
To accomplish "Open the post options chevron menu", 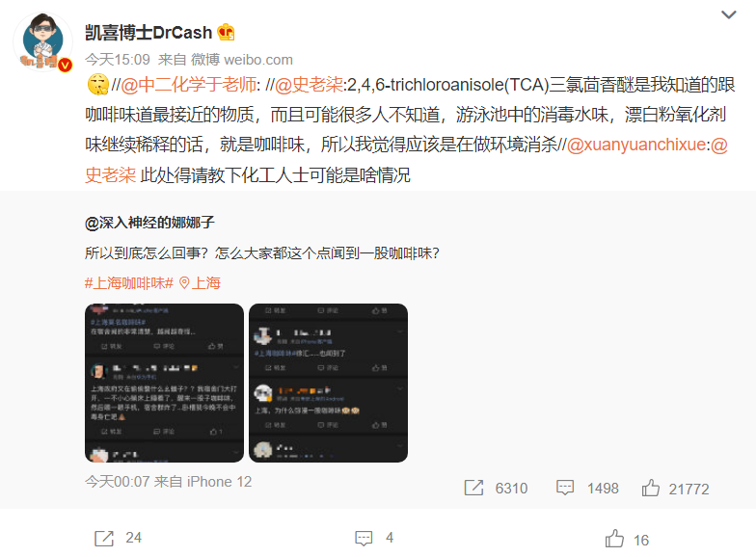I will pyautogui.click(x=728, y=15).
